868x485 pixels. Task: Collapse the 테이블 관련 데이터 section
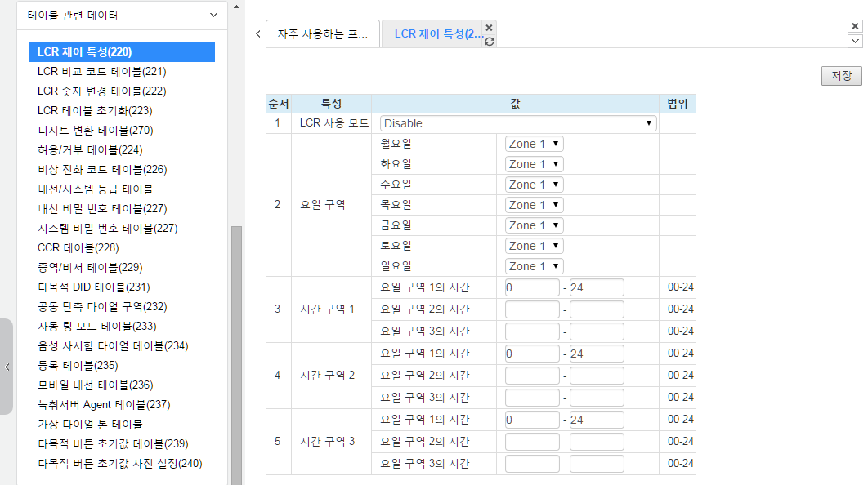tap(213, 16)
